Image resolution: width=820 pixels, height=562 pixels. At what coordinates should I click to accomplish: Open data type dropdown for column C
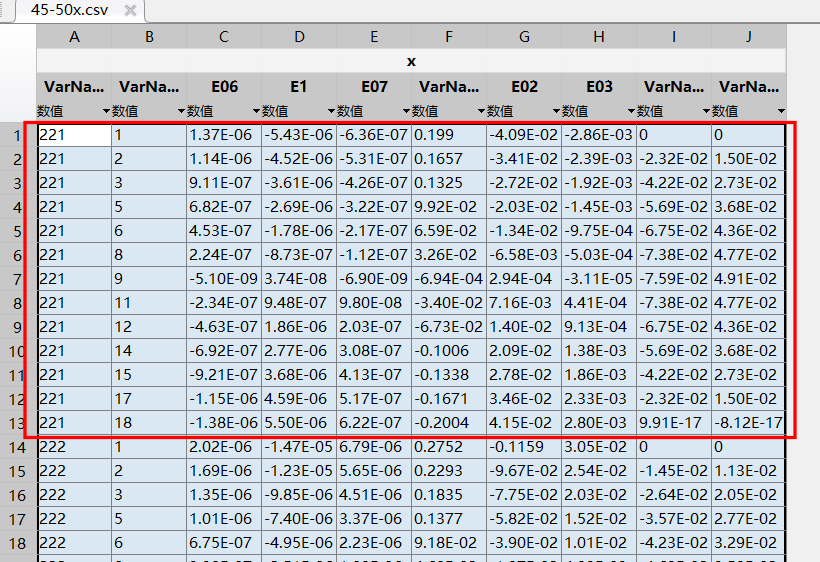(256, 111)
